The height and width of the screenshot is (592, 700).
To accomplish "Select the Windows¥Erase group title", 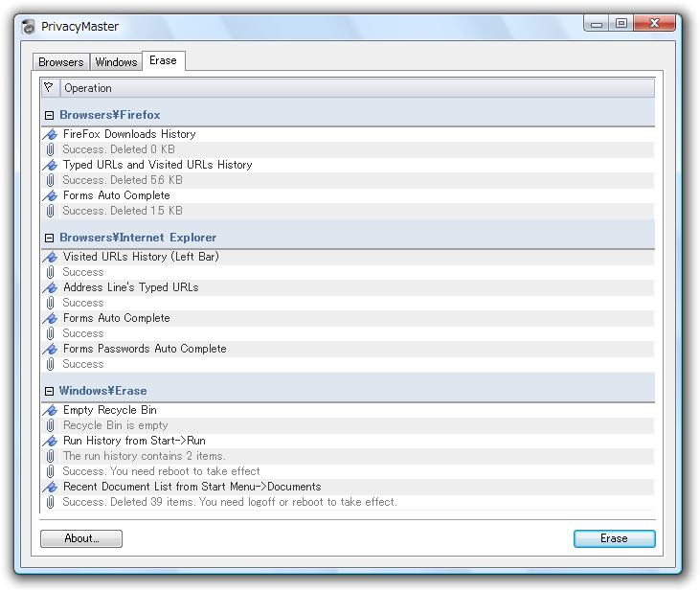I will coord(103,391).
